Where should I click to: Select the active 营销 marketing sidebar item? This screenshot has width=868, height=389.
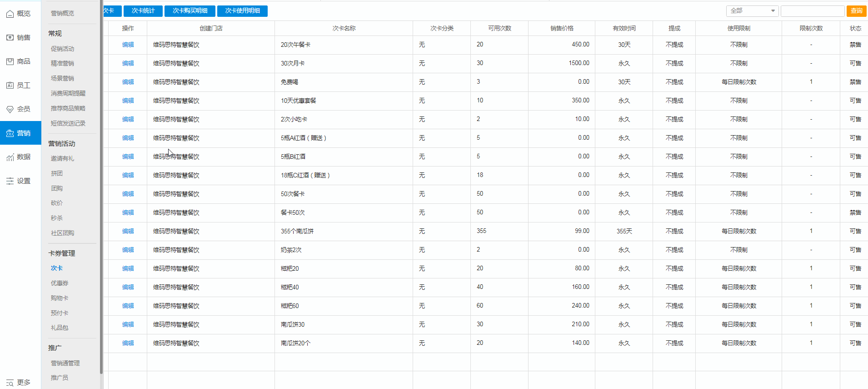pyautogui.click(x=20, y=133)
